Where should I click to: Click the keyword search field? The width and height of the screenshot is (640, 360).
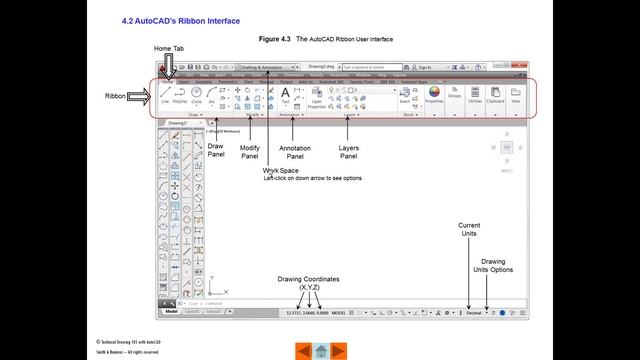(372, 67)
